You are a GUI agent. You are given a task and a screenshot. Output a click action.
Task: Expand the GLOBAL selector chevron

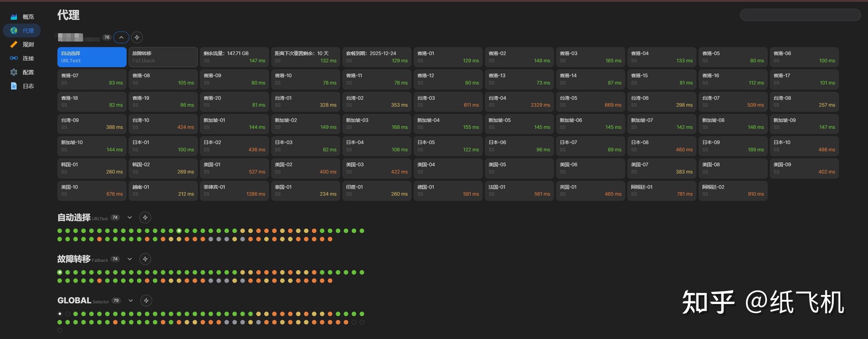pyautogui.click(x=131, y=300)
